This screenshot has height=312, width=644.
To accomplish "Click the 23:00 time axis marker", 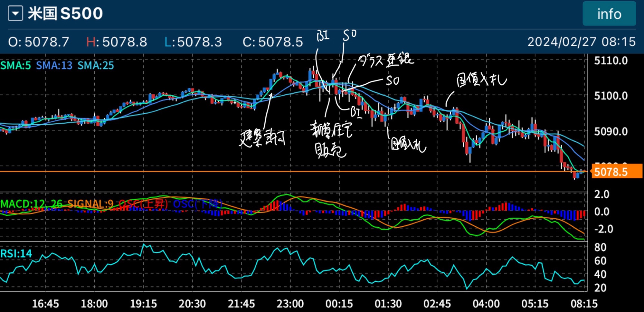I will 290,303.
